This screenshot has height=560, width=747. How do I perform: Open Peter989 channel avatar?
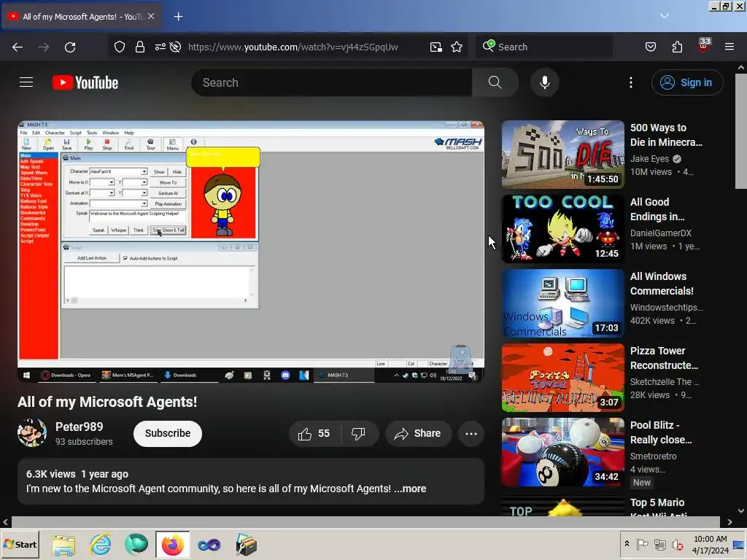[32, 432]
